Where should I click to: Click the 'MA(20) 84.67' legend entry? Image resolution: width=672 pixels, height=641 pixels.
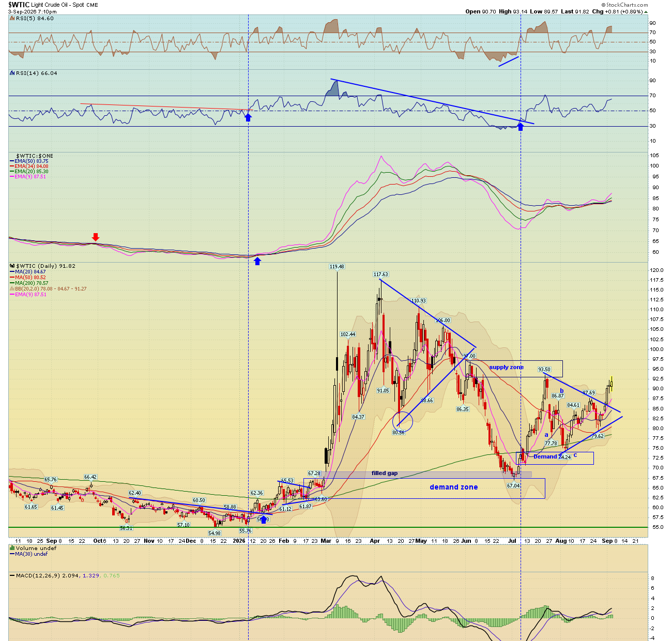pos(28,272)
